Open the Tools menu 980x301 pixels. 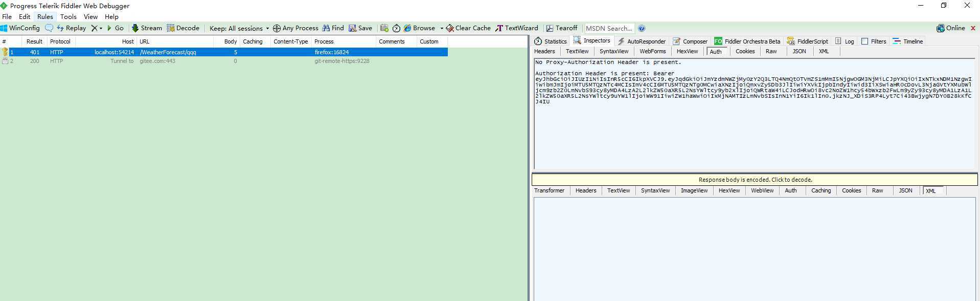[68, 16]
